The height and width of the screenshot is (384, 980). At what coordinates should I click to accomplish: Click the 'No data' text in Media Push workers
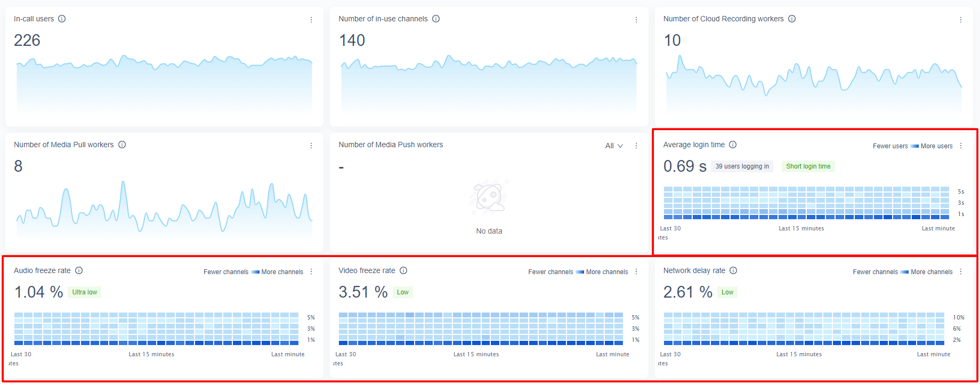pos(489,231)
